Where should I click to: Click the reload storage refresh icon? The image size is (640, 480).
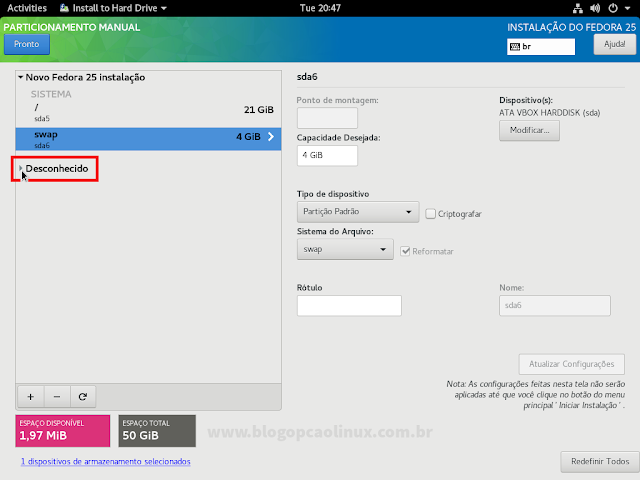coord(83,397)
